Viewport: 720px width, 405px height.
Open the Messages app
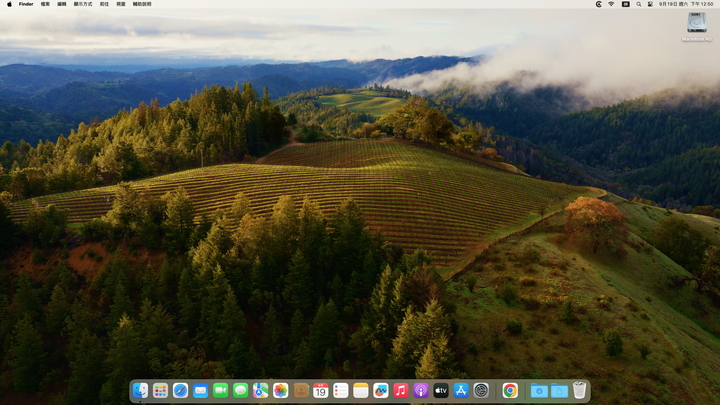point(241,391)
